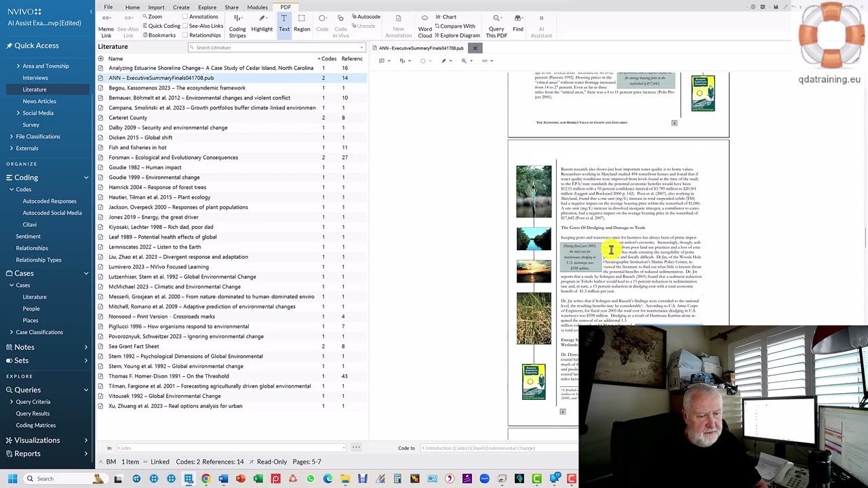This screenshot has width=868, height=488.
Task: Click the Autocode ribbon button
Action: click(366, 17)
